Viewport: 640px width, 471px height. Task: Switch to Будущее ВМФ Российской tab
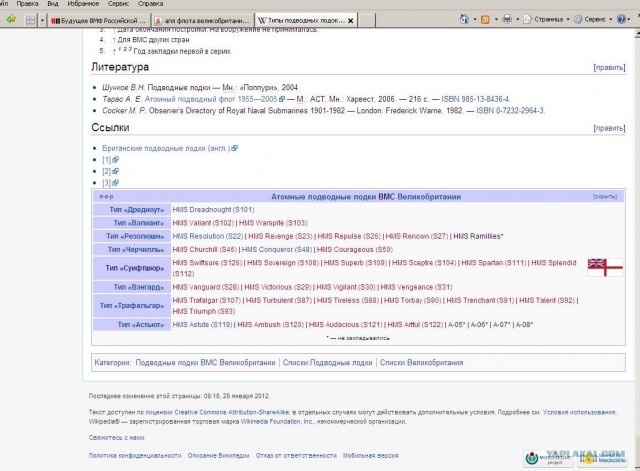coord(99,20)
